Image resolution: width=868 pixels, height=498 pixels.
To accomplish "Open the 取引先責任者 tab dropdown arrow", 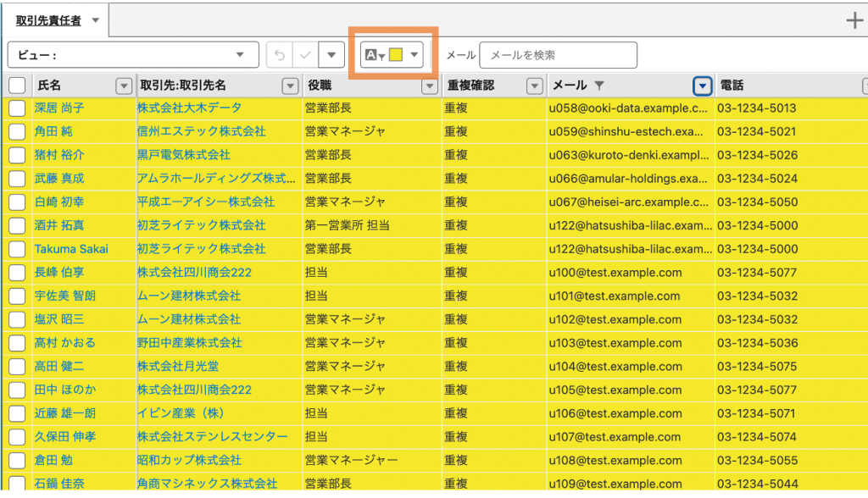I will pyautogui.click(x=95, y=20).
